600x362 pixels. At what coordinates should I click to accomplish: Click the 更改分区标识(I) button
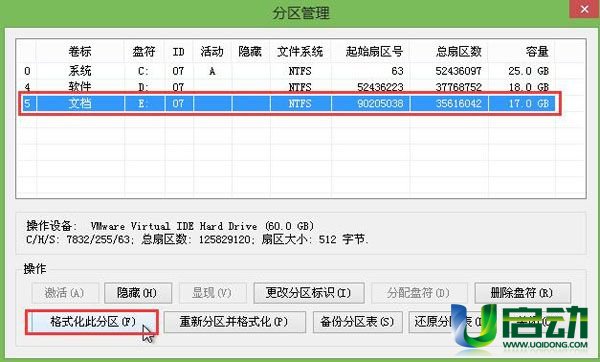[x=309, y=293]
